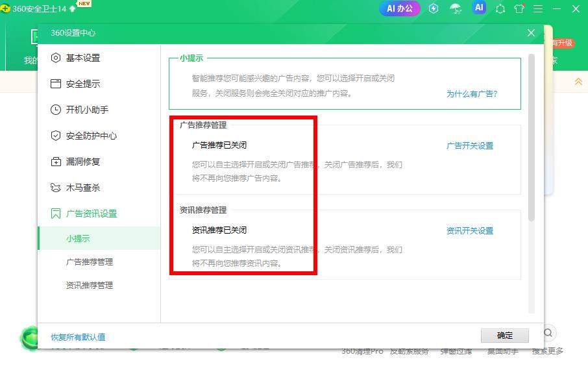This screenshot has width=588, height=368.
Task: Click the lightning hexagon icon in title bar
Action: [434, 8]
